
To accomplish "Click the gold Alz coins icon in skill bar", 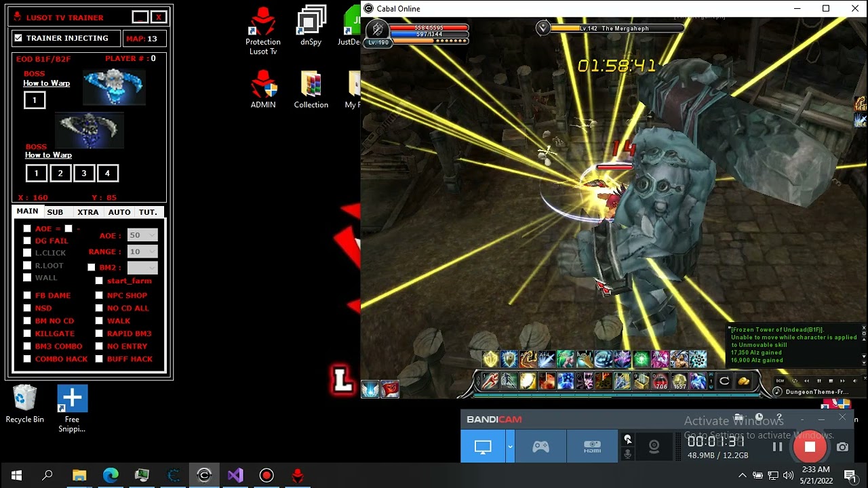I will tap(744, 382).
